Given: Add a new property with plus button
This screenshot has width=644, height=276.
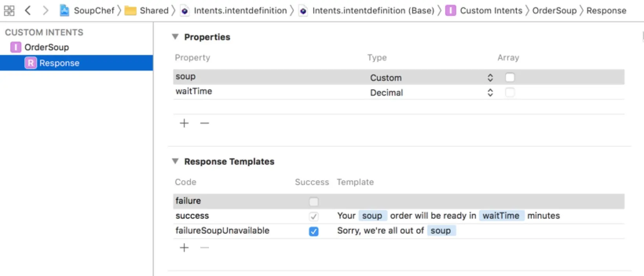Looking at the screenshot, I should 184,123.
